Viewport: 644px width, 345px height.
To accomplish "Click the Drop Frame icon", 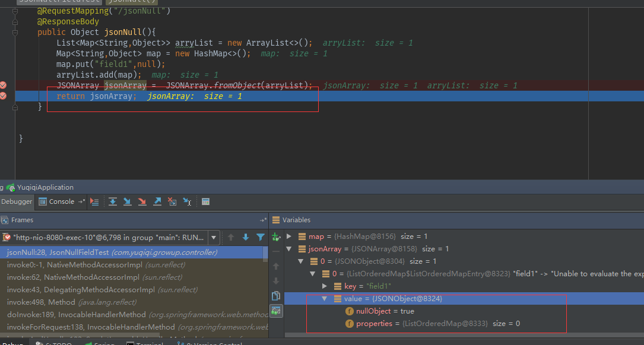I will pos(172,202).
